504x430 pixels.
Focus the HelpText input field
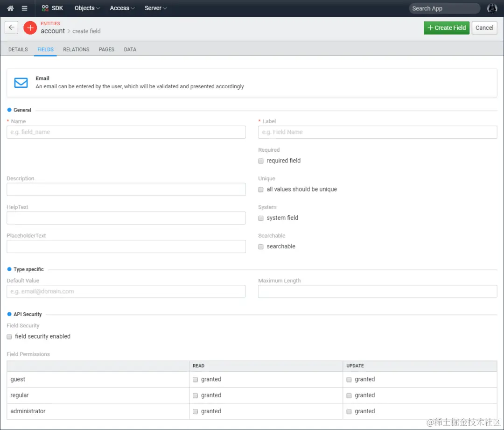point(126,218)
